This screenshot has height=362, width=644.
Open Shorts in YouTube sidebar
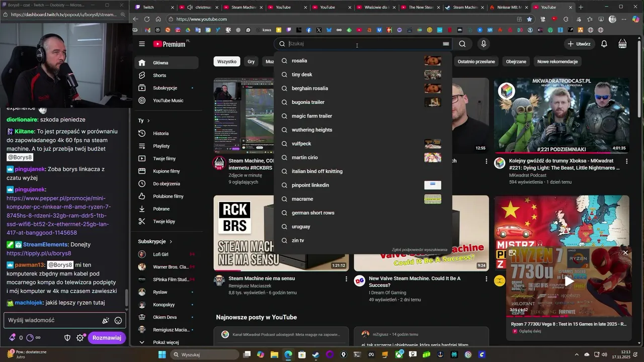click(166, 75)
